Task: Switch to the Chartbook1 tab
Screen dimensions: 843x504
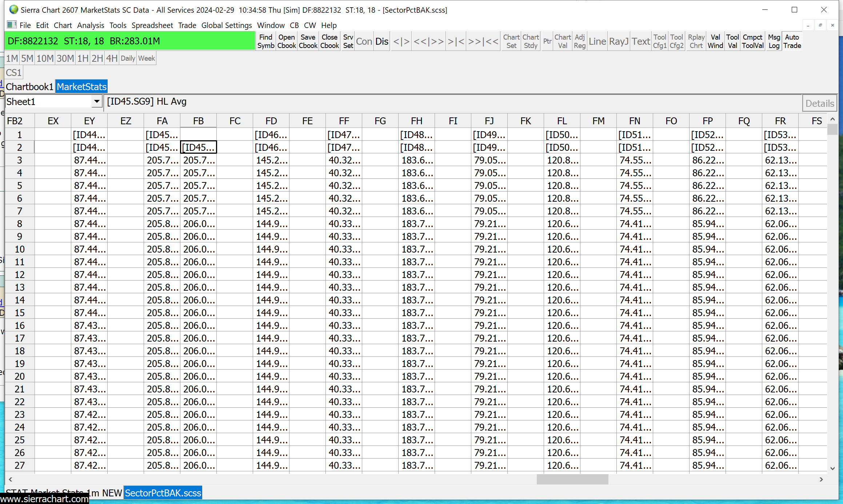Action: pos(29,87)
